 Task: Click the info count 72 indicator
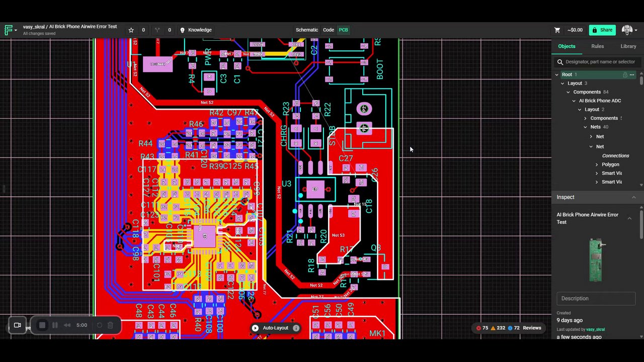(513, 328)
